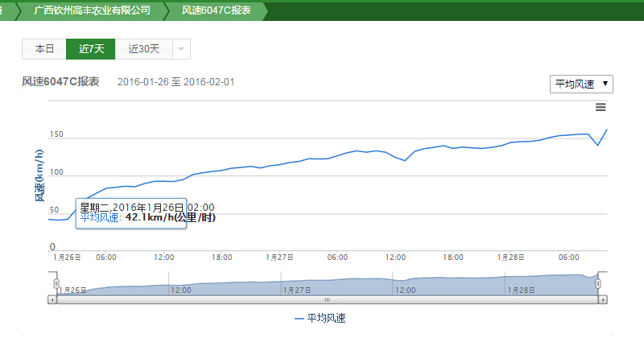Open the 平均风速 metric dropdown

pos(580,84)
